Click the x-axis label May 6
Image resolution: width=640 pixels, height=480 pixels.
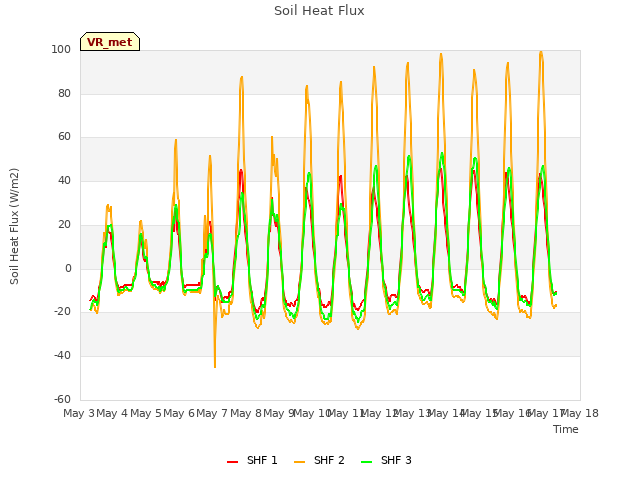(179, 414)
